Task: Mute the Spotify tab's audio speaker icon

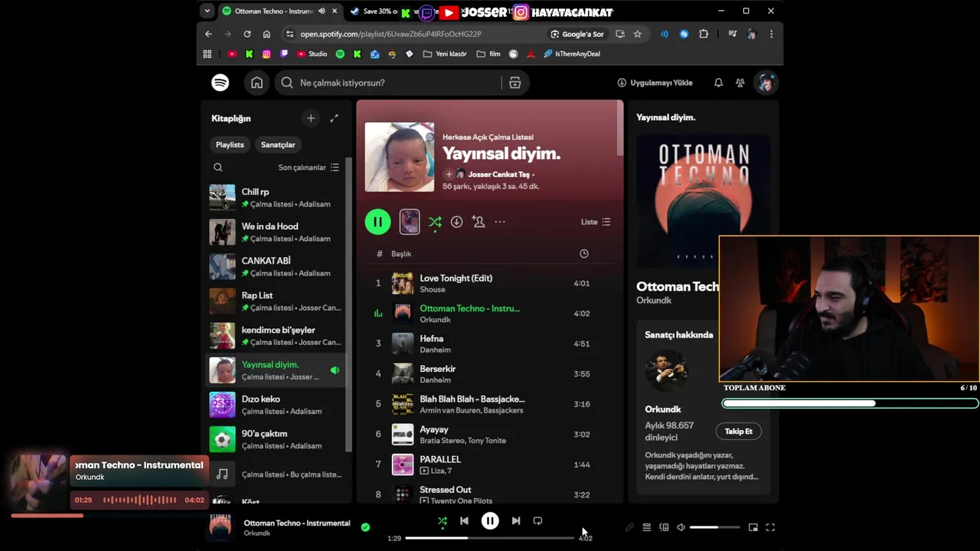Action: (322, 11)
